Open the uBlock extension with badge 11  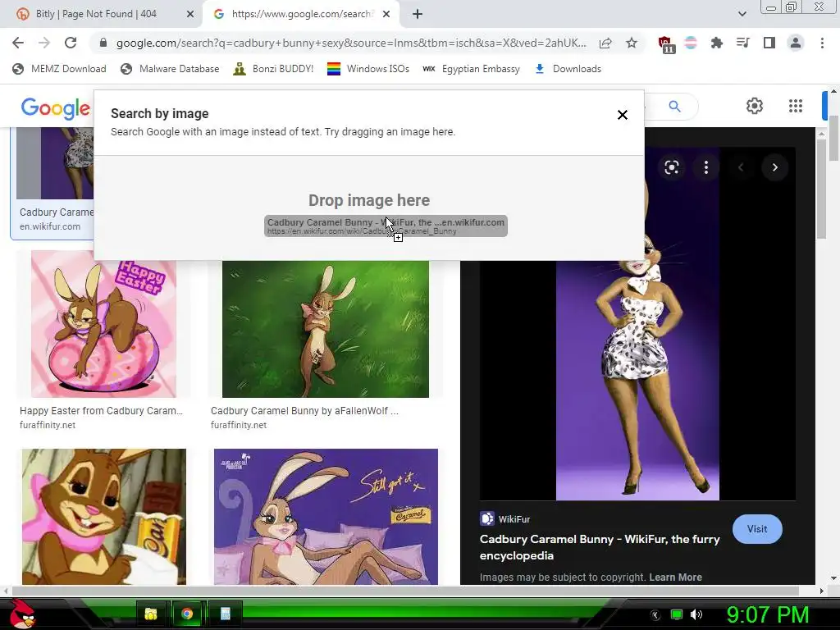665,43
